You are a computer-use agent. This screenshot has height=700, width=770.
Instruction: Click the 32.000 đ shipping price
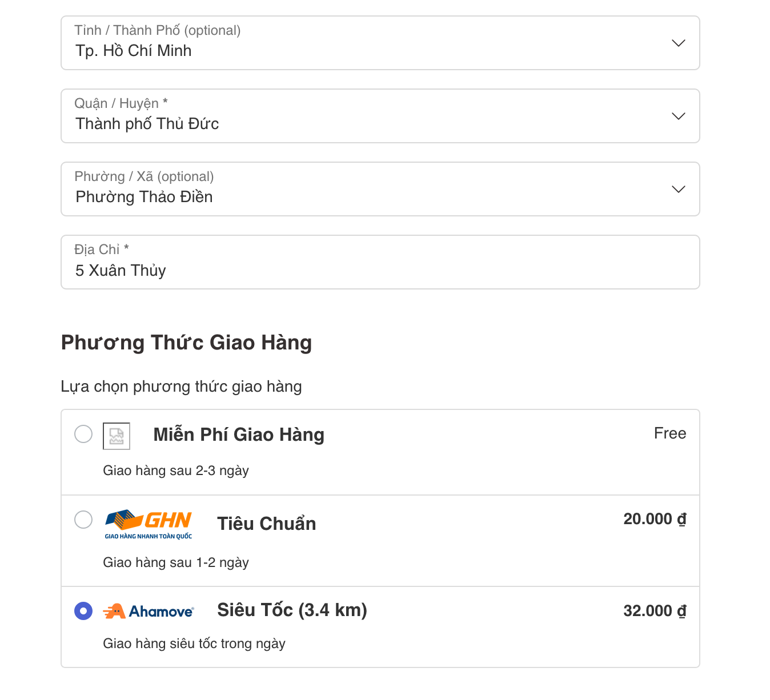[655, 611]
